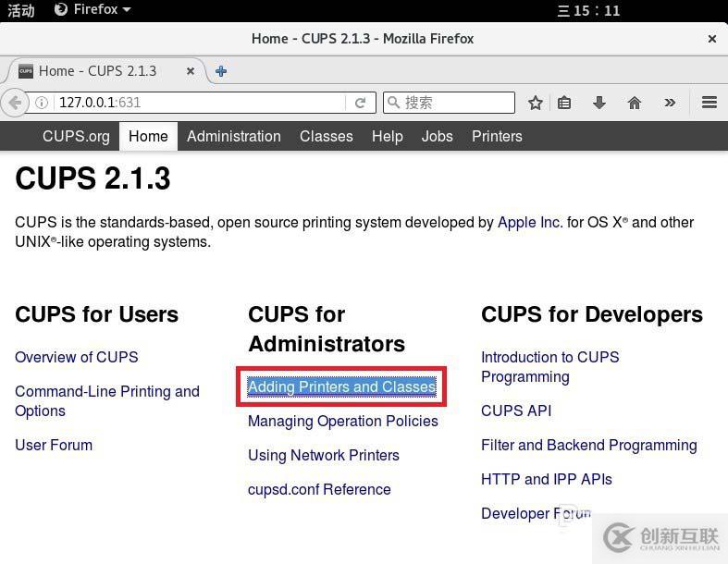Click the CUPS for Administrators heading
The image size is (728, 564).
(x=327, y=329)
